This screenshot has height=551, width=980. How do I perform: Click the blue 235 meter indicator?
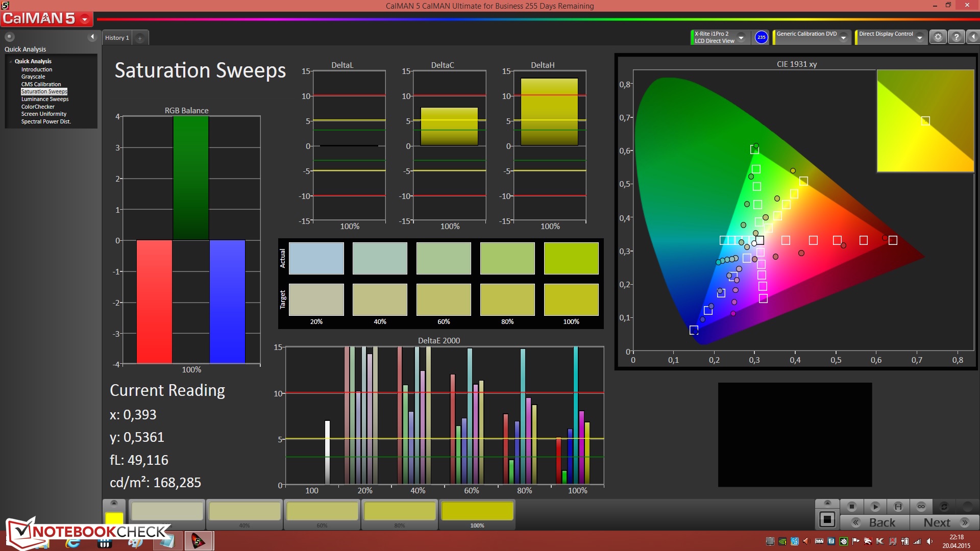761,37
